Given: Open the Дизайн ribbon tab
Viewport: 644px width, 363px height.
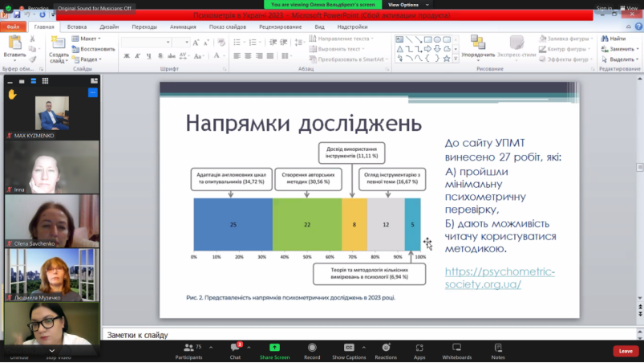Looking at the screenshot, I should tap(109, 27).
